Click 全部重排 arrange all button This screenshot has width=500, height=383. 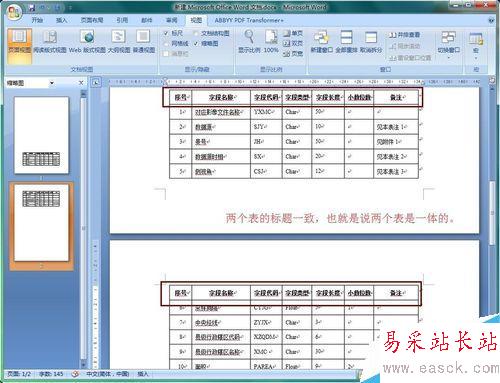[x=346, y=42]
